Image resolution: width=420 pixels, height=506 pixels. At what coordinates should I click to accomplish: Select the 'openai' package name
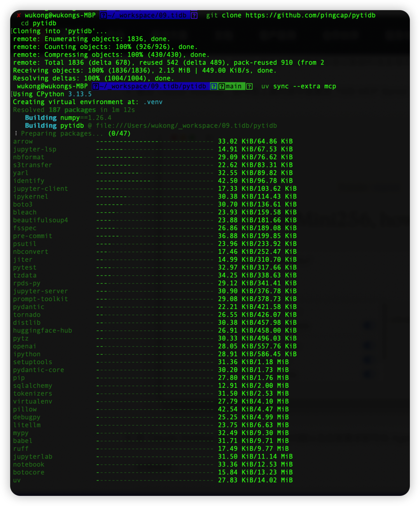(25, 346)
